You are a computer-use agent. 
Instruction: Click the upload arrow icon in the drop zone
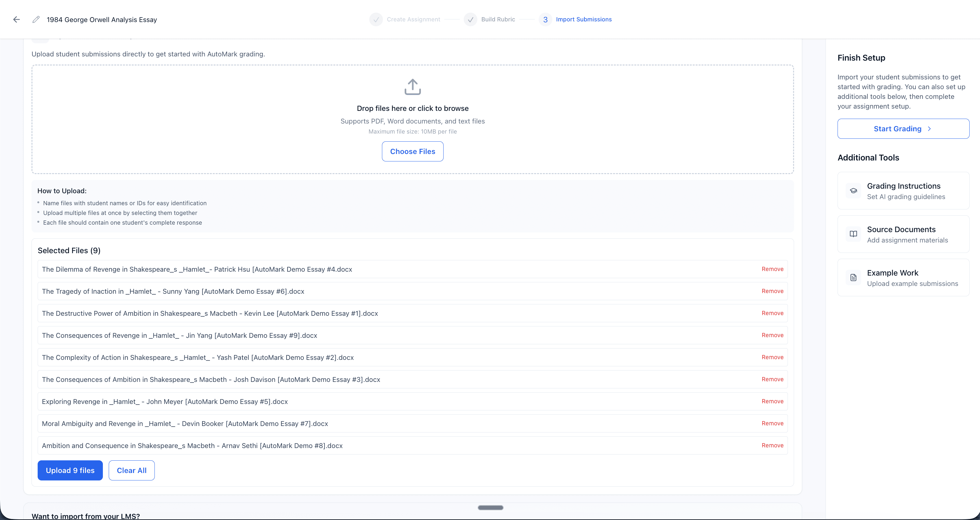pyautogui.click(x=412, y=87)
